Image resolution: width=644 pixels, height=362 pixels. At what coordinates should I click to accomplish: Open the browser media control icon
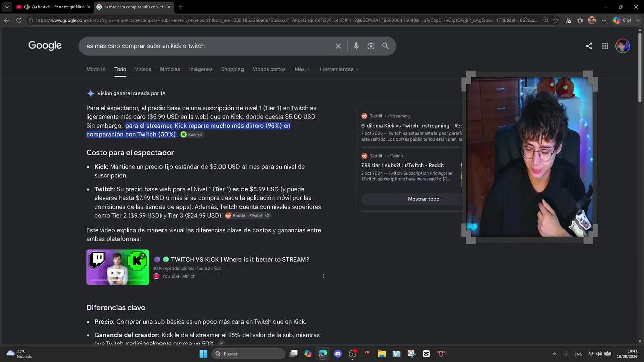point(568,20)
